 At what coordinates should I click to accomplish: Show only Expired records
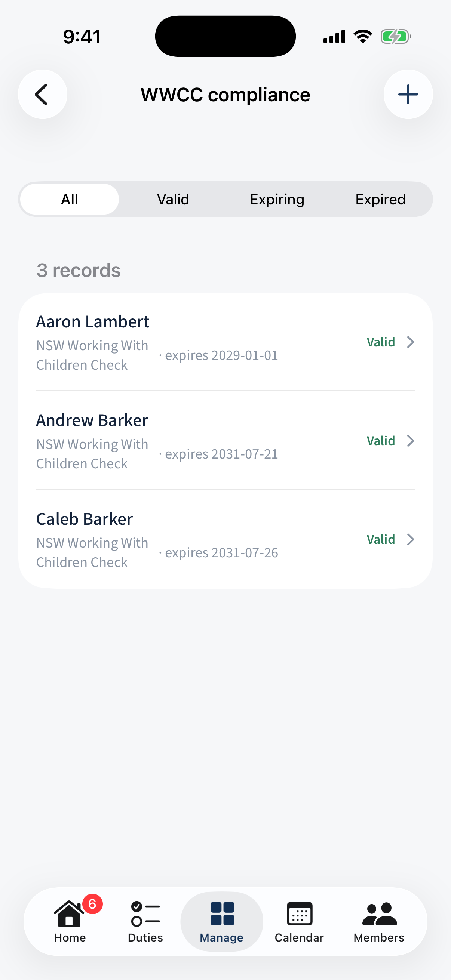pos(381,199)
